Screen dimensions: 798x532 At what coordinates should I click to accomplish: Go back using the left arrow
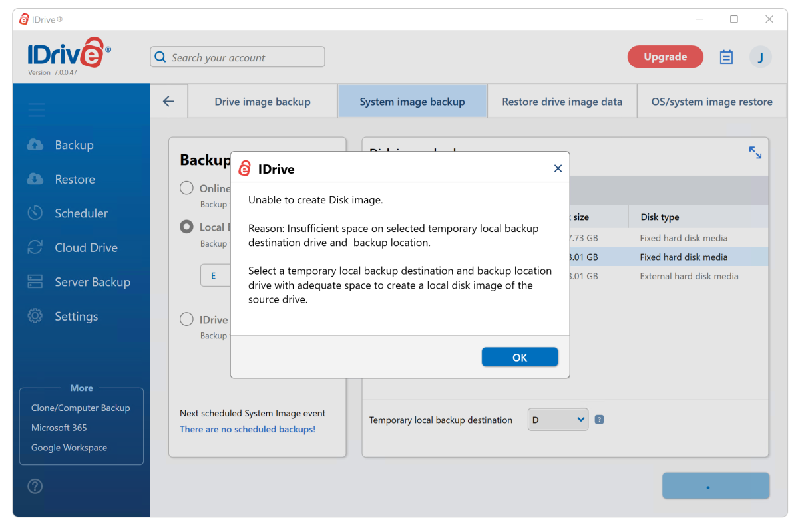(x=168, y=102)
